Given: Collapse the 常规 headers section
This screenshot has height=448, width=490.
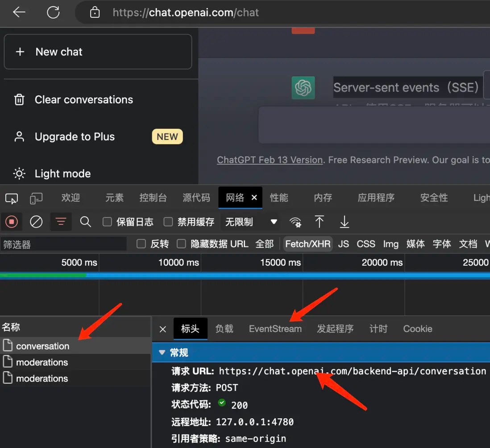Looking at the screenshot, I should point(162,352).
